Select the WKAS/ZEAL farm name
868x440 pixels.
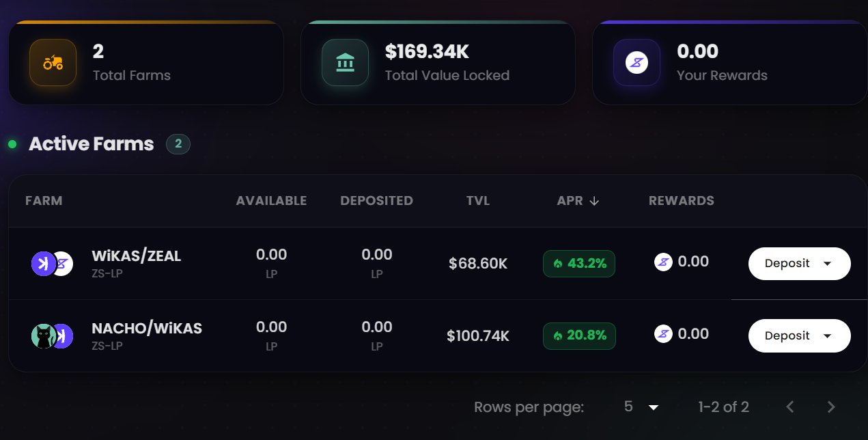point(136,256)
